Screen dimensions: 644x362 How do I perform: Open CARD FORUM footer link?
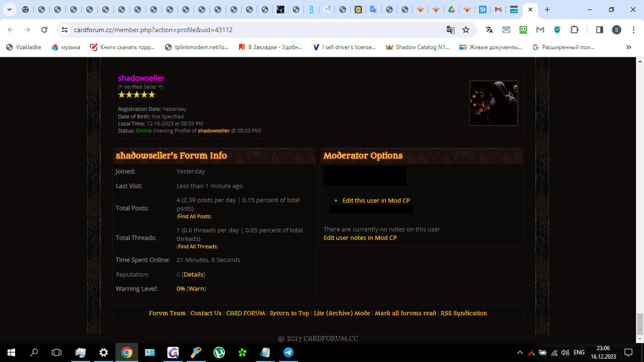[246, 313]
